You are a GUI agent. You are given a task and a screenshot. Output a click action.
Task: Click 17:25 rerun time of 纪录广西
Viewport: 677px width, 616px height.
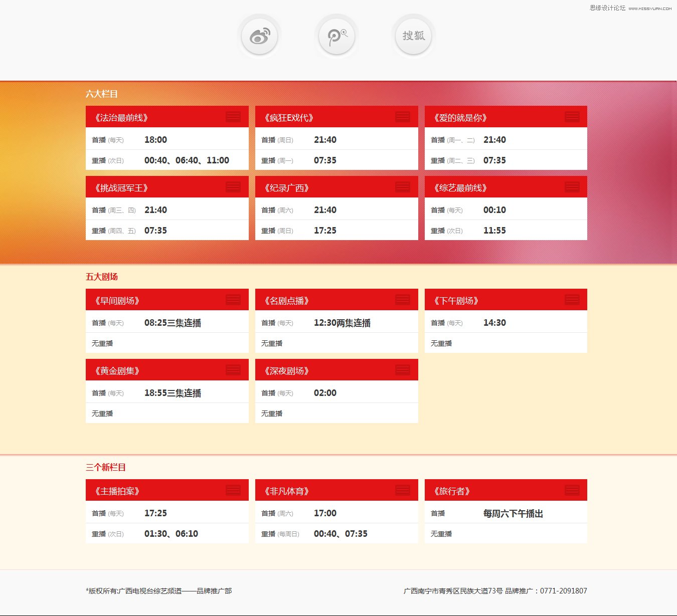(325, 231)
